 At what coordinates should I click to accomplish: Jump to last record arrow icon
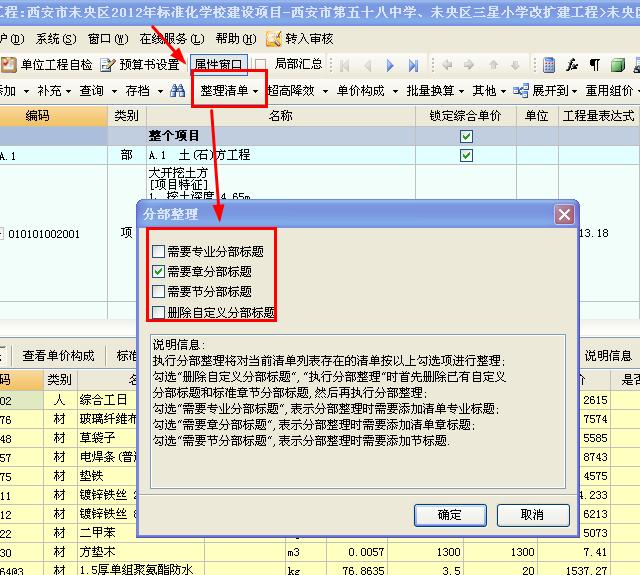pyautogui.click(x=413, y=65)
